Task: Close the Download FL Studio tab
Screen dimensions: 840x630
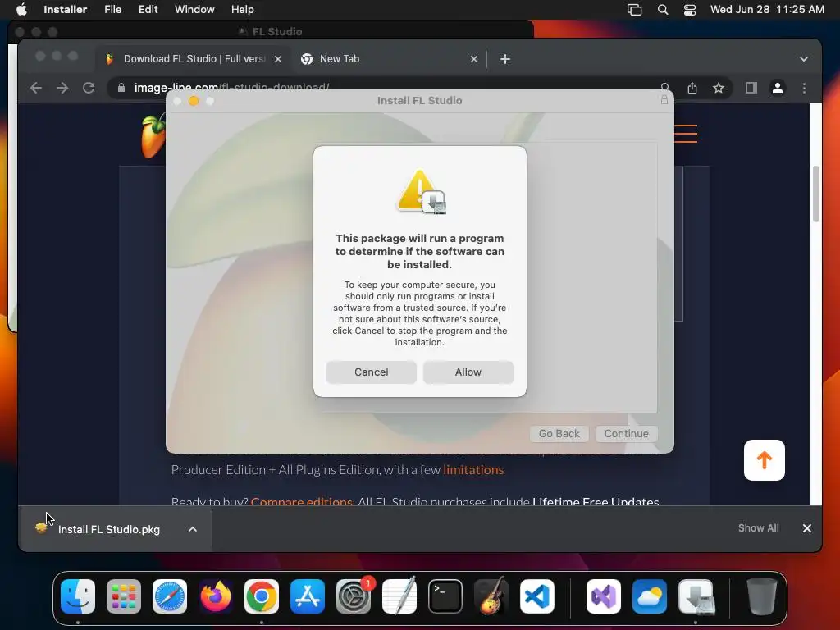Action: coord(278,59)
